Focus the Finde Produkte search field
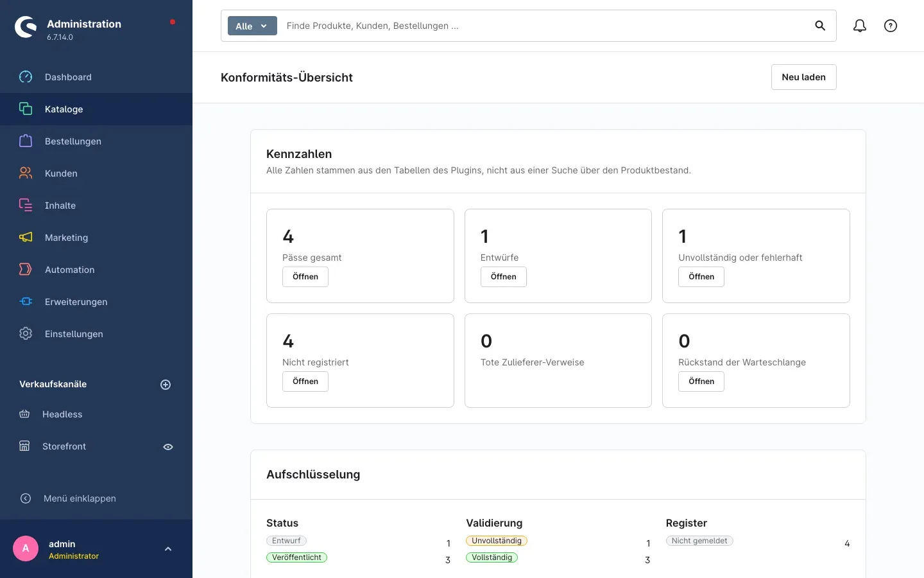Image resolution: width=924 pixels, height=578 pixels. [x=545, y=26]
